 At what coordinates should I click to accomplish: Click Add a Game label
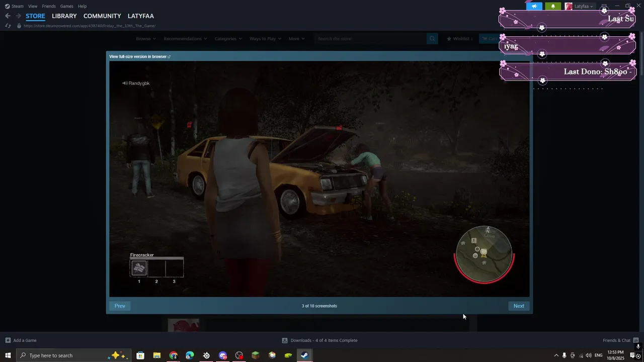point(25,340)
